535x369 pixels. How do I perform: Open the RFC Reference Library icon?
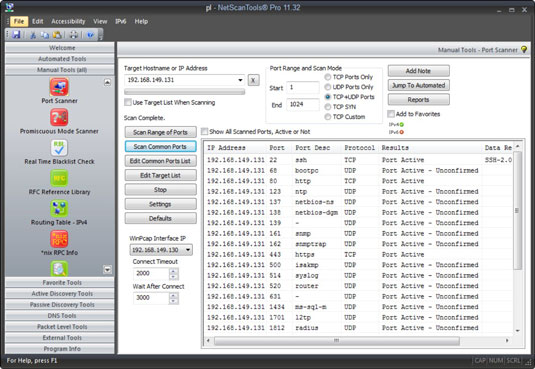pyautogui.click(x=59, y=178)
